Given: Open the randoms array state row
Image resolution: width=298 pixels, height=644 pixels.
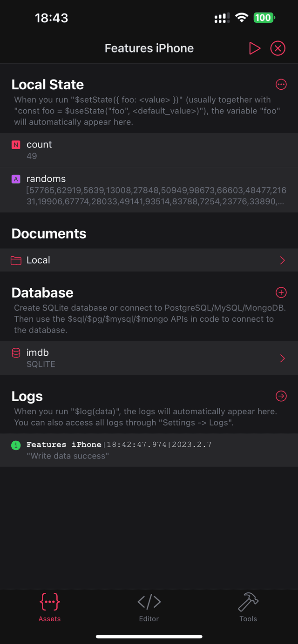Looking at the screenshot, I should [149, 190].
